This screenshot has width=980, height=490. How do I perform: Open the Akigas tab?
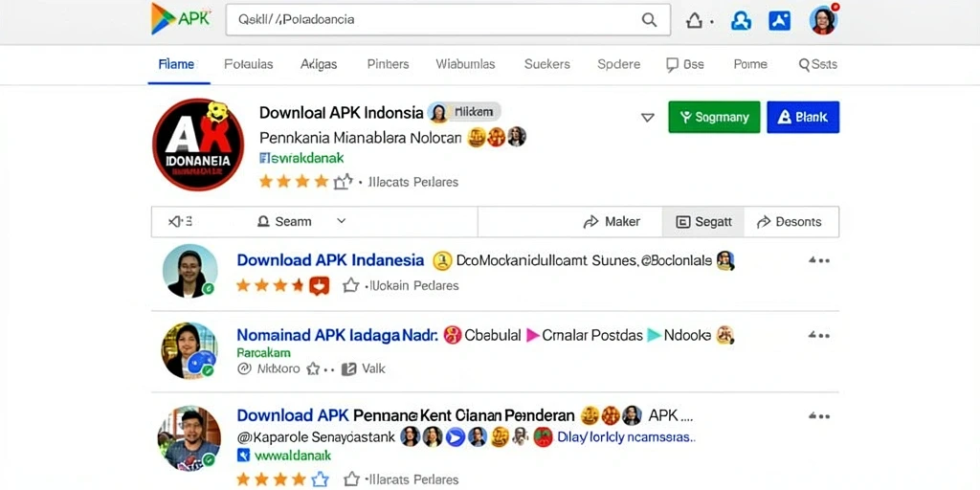319,64
